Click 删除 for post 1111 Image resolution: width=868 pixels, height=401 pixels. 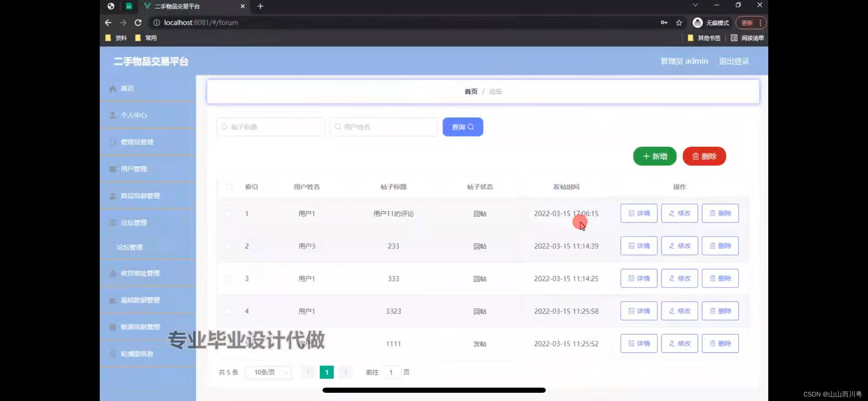click(x=720, y=343)
